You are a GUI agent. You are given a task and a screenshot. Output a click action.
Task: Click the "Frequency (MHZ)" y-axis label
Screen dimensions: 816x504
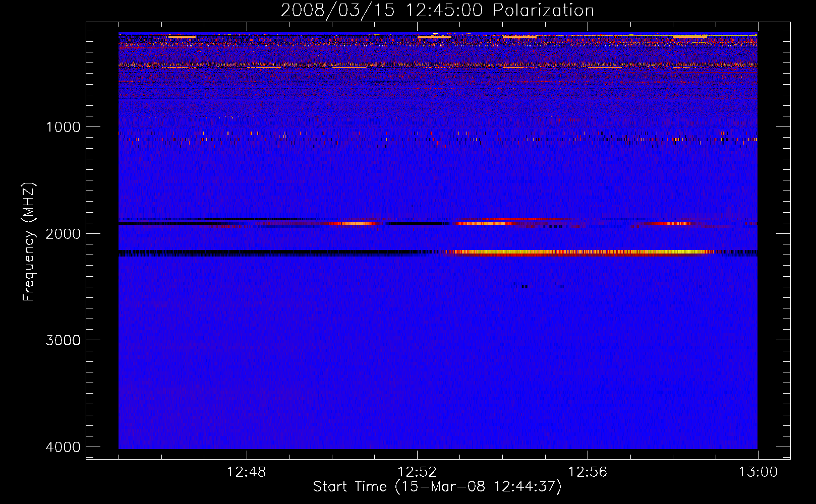tap(29, 242)
